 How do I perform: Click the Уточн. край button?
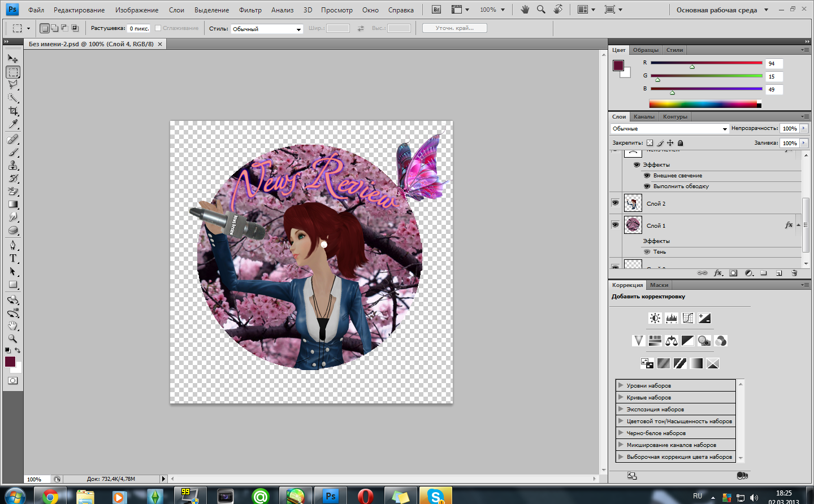tap(454, 28)
